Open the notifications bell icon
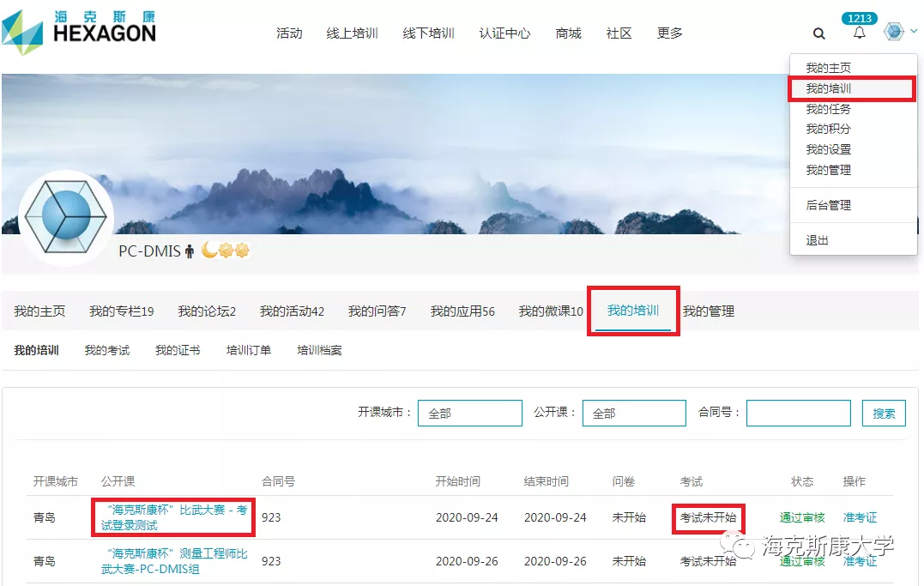 pyautogui.click(x=859, y=33)
